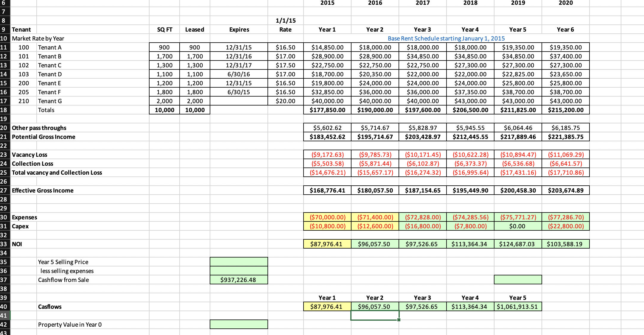Click 2020 Capex cell ($22,800.00)
644x335 pixels.
565,226
